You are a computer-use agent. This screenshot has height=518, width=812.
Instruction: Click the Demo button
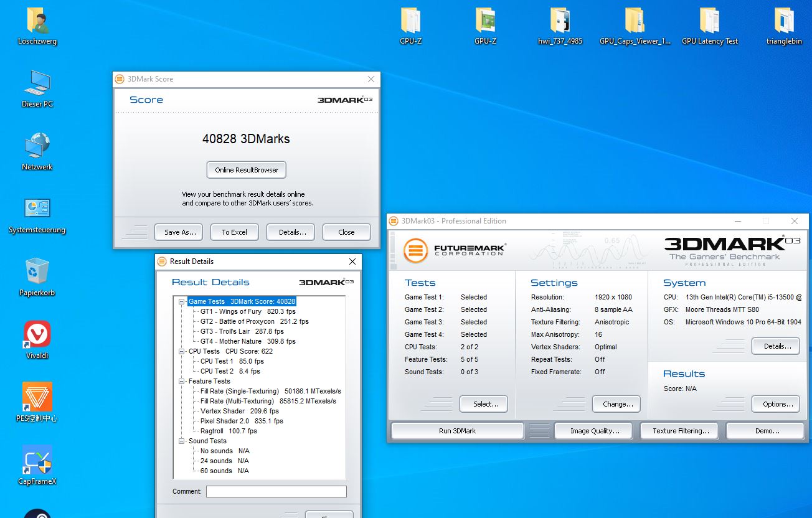[x=767, y=431]
